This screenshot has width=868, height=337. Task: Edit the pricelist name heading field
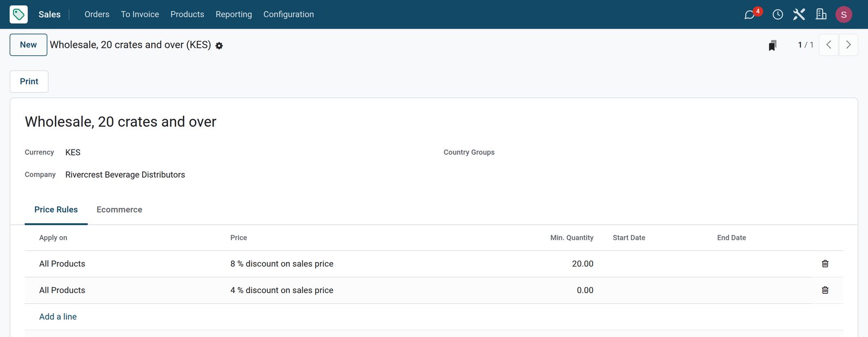(120, 122)
